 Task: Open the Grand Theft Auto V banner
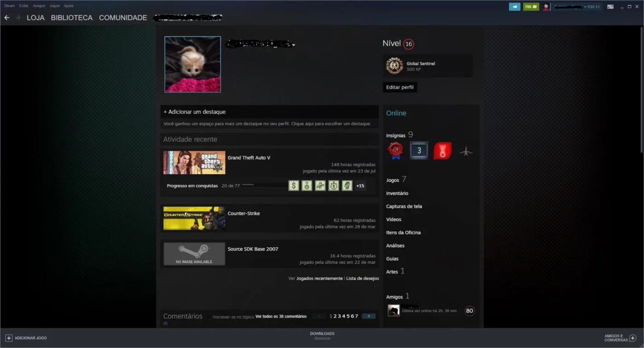pos(194,163)
